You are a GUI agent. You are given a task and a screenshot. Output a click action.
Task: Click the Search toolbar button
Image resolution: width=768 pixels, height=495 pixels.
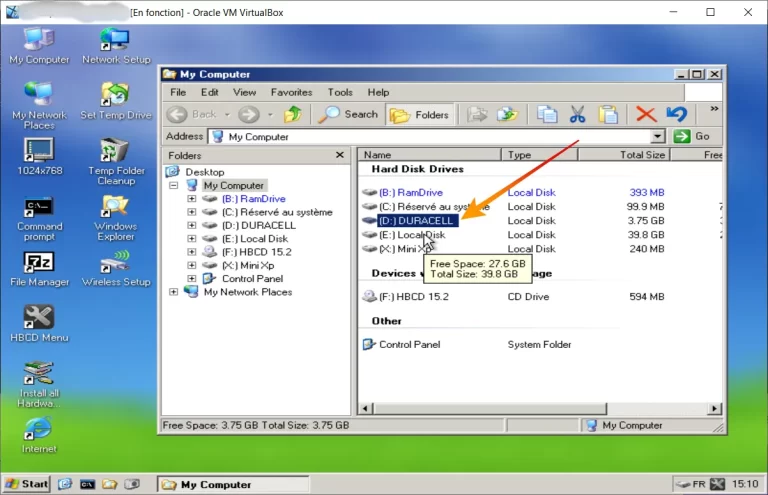tap(348, 115)
